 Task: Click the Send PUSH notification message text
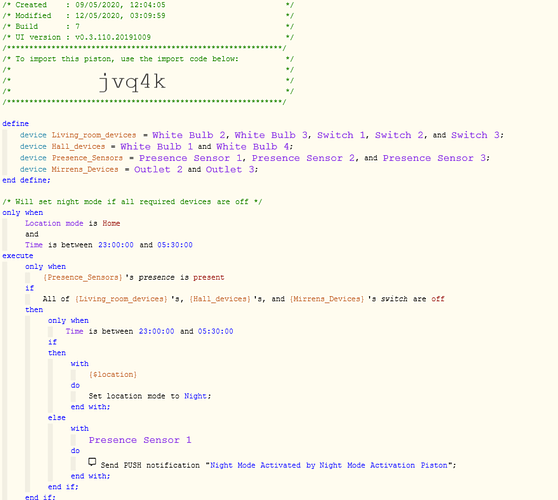pos(329,465)
